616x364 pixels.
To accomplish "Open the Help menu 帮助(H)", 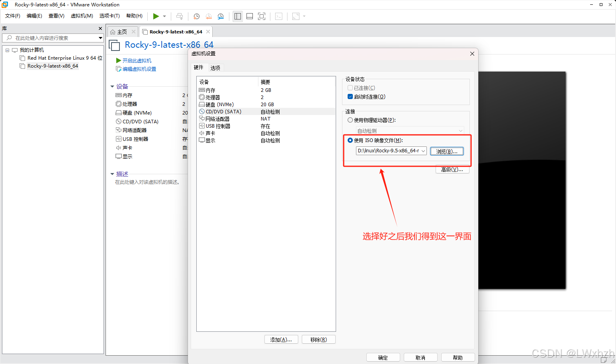I will (134, 16).
